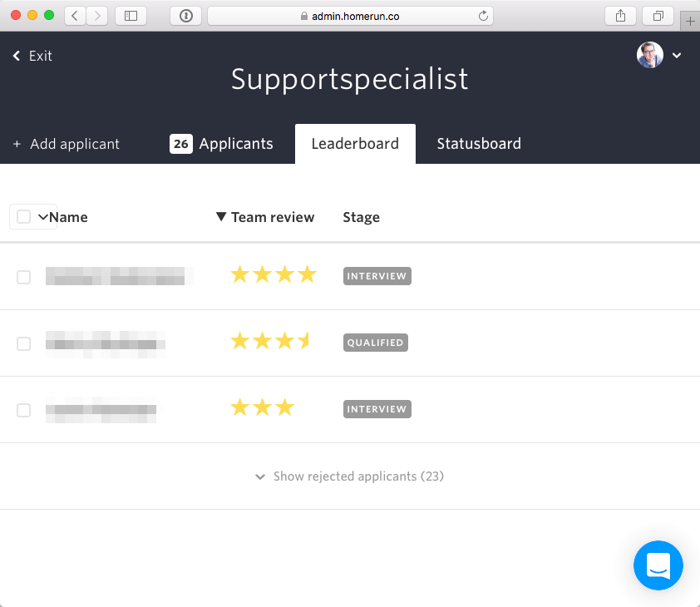
Task: Click the user profile avatar
Action: click(x=650, y=55)
